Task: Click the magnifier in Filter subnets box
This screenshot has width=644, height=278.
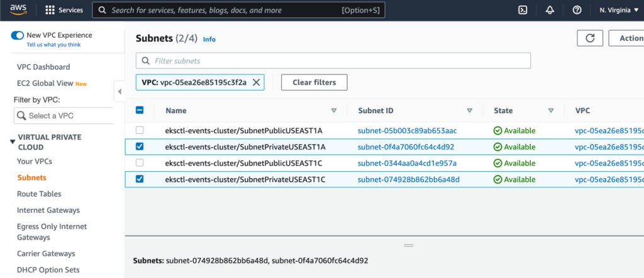Action: pyautogui.click(x=145, y=61)
